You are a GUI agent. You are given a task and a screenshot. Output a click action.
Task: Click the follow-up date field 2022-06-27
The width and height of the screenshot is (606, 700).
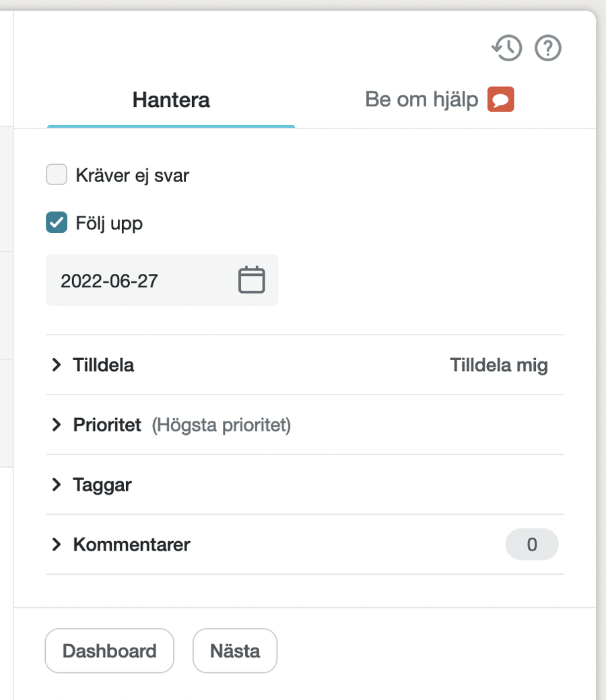pyautogui.click(x=162, y=281)
